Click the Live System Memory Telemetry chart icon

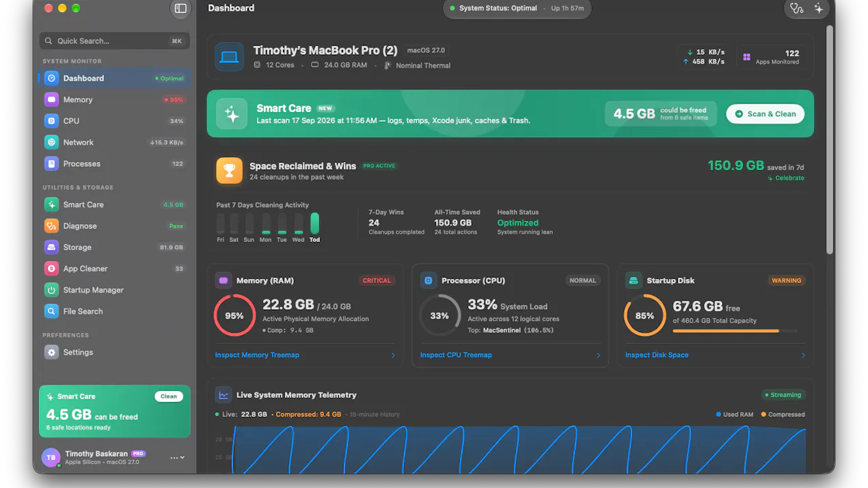coord(223,395)
